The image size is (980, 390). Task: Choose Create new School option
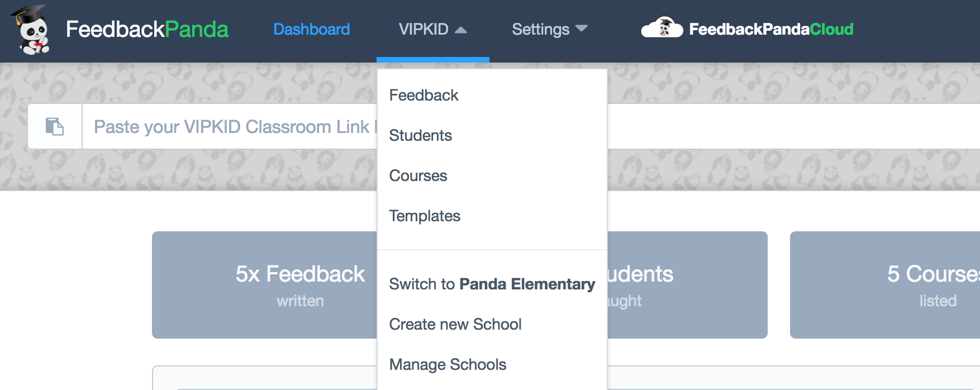click(455, 324)
